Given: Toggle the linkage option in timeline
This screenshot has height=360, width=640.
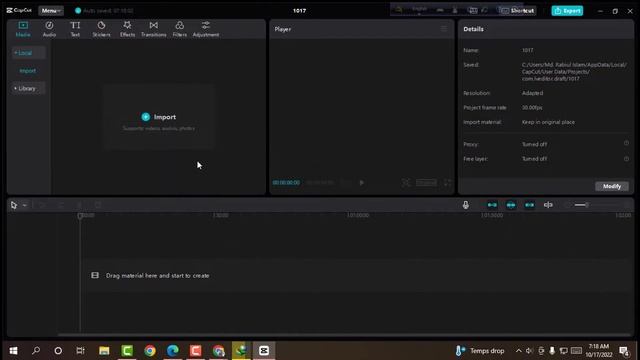Looking at the screenshot, I should tap(529, 205).
